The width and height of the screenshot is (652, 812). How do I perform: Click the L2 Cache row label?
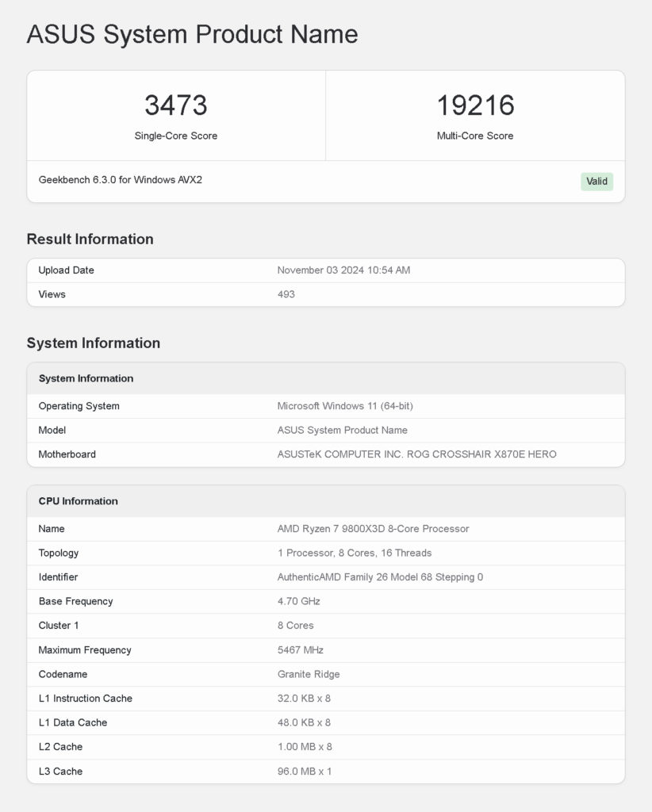pyautogui.click(x=60, y=747)
